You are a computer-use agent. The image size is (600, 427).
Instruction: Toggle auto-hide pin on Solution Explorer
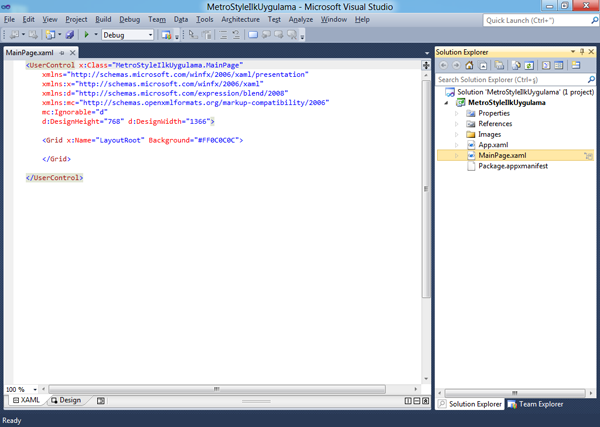pos(582,52)
